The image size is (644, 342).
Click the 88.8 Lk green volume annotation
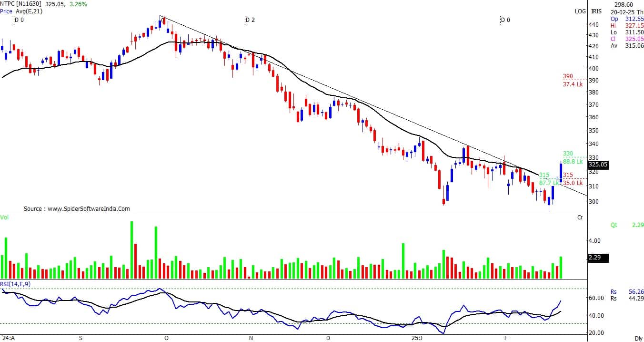[573, 162]
